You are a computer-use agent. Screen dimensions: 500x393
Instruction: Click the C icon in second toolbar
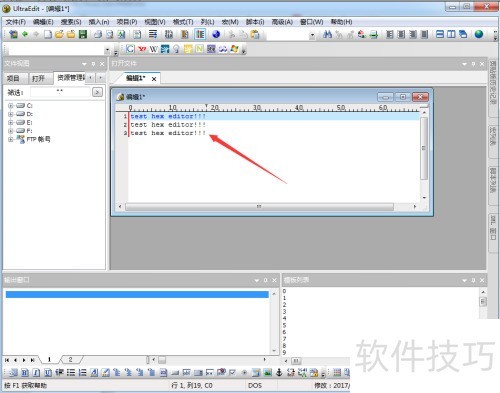130,49
